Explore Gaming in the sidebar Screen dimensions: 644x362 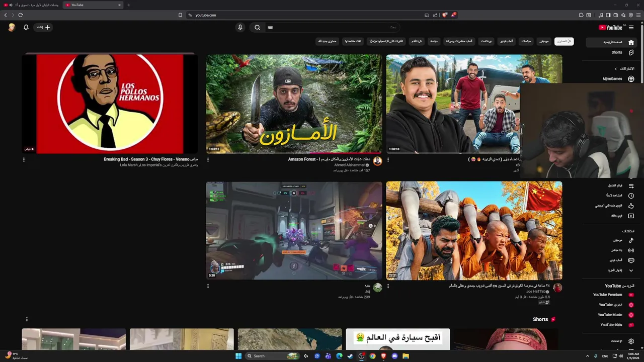point(612,260)
